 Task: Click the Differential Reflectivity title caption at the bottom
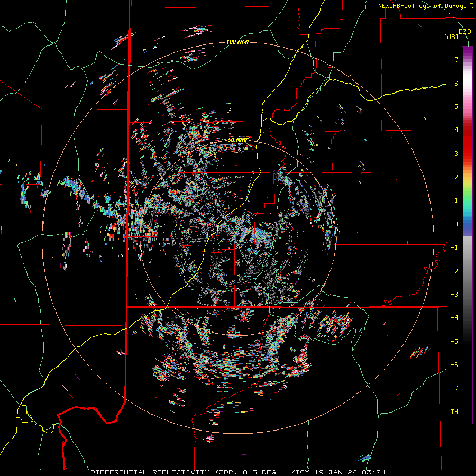coord(238,472)
